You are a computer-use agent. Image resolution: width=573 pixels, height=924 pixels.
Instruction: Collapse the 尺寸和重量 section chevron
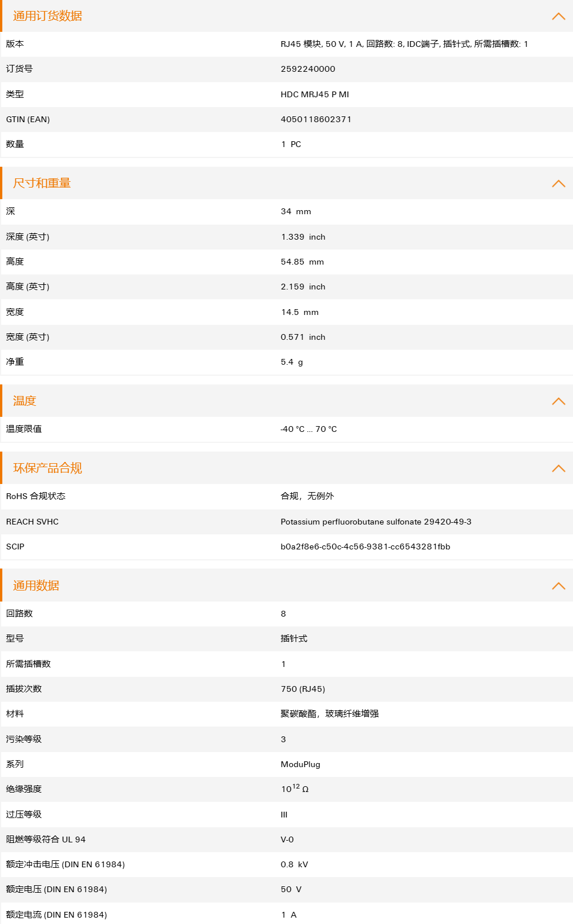[x=559, y=184]
